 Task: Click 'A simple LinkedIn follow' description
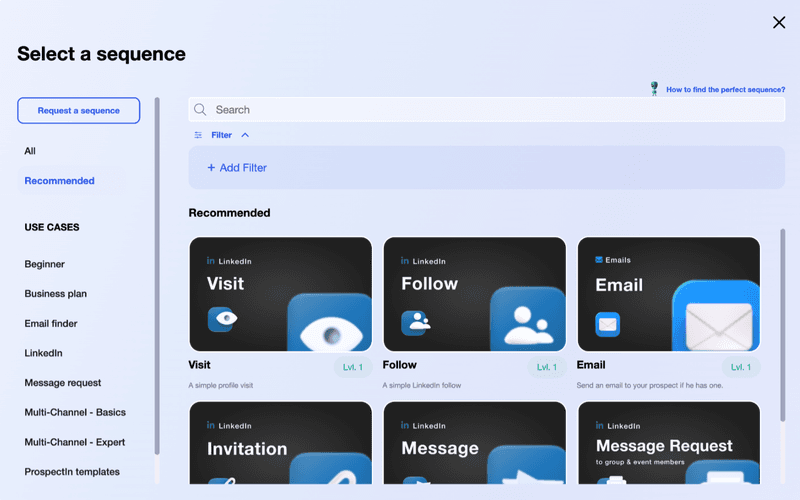click(422, 385)
